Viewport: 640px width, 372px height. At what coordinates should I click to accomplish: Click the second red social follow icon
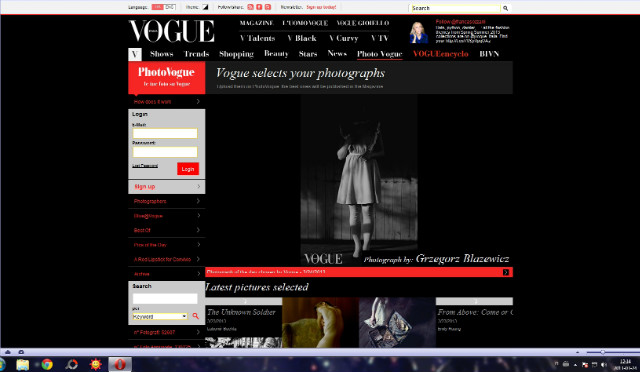point(259,7)
